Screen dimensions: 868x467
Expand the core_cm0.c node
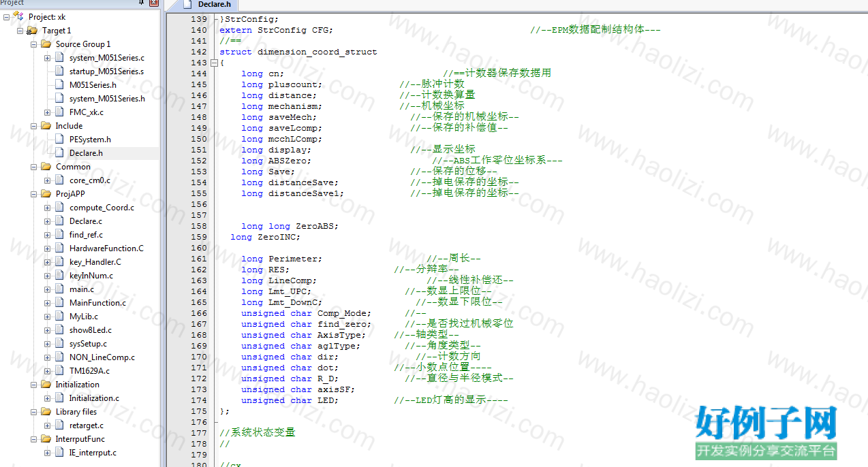coord(47,180)
